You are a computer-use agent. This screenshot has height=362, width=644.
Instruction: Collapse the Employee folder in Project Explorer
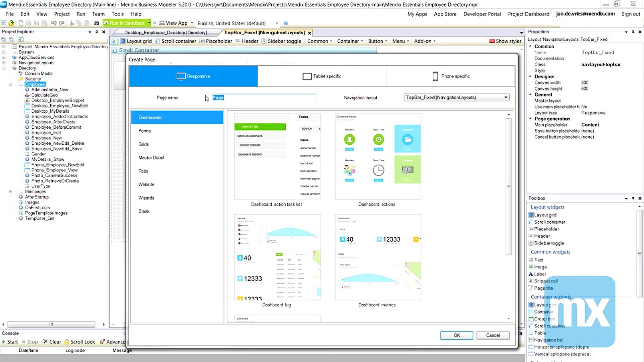(10, 84)
